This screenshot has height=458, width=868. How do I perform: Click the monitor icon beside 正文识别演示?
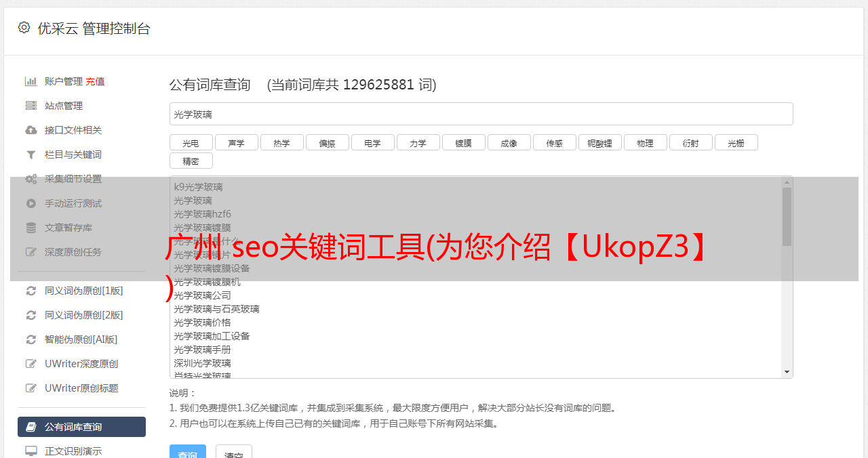(31, 451)
